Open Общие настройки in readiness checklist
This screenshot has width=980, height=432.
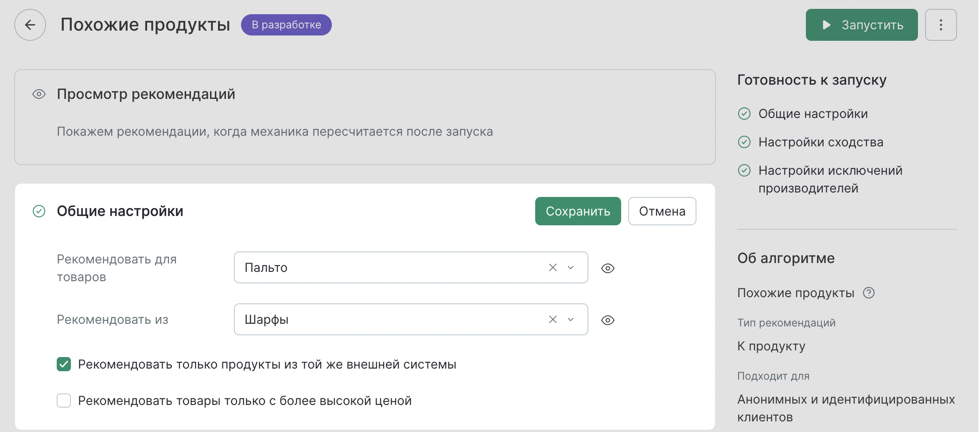click(x=813, y=114)
